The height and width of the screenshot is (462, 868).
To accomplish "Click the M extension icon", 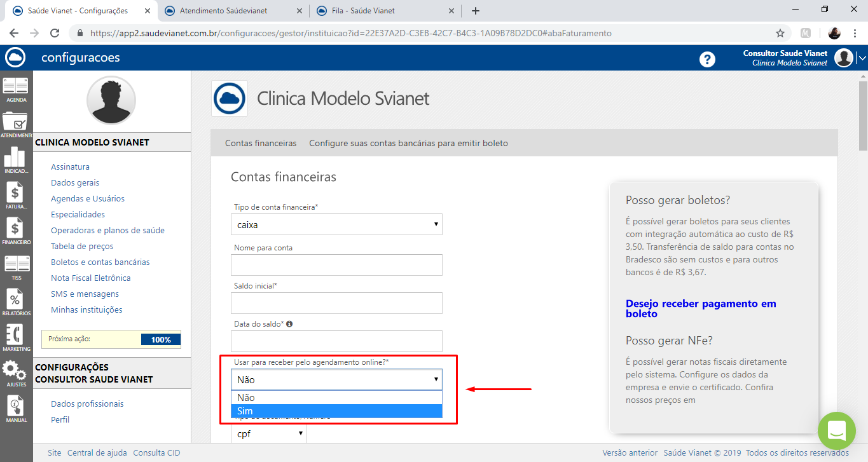I will click(806, 33).
